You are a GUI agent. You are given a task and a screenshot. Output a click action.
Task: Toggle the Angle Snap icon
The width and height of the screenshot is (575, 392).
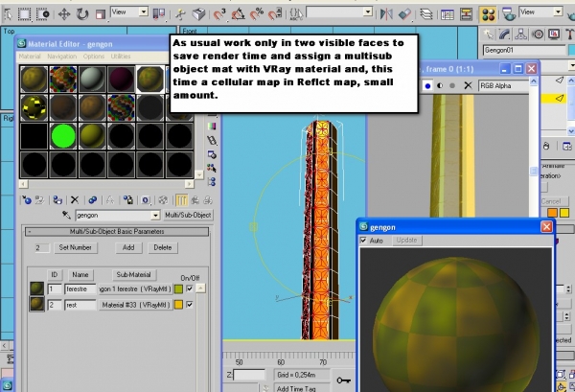pos(239,14)
